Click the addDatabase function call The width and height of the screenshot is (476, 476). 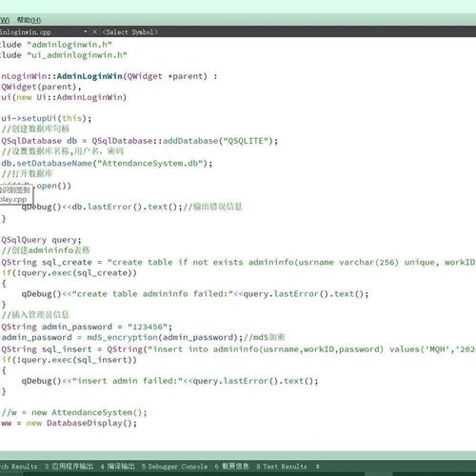click(x=190, y=141)
